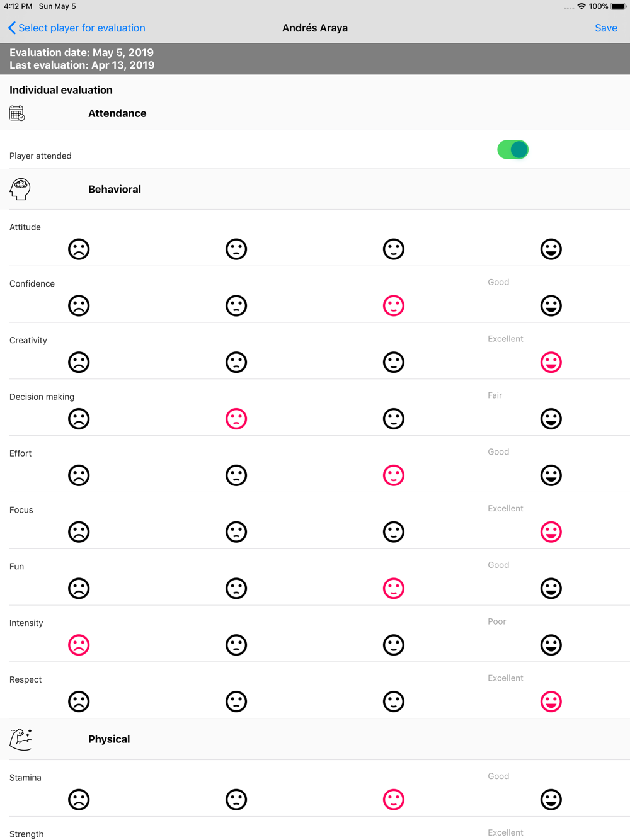Rate Focus with the neutral face
The width and height of the screenshot is (630, 840).
point(236,532)
